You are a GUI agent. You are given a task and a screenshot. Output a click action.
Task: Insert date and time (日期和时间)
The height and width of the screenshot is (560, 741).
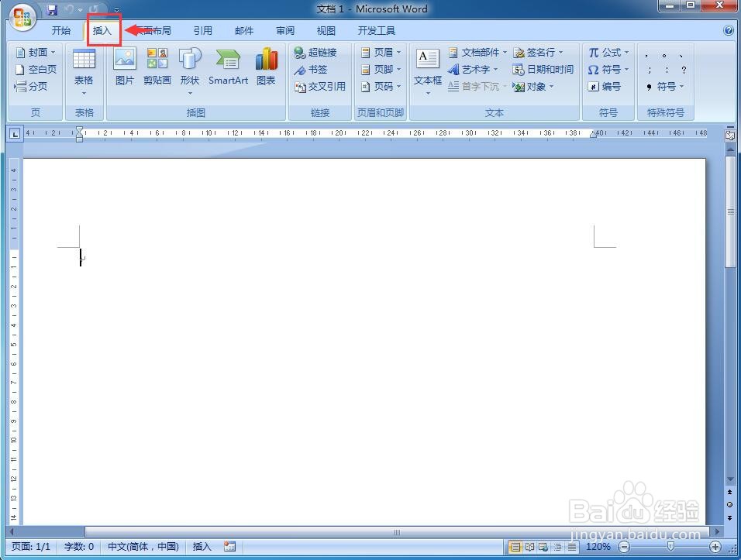(543, 70)
